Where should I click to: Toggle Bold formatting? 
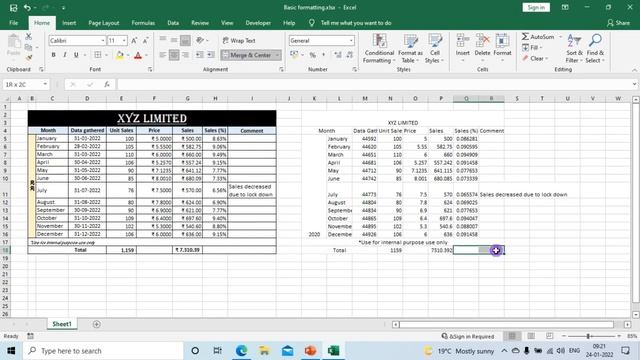click(x=53, y=55)
